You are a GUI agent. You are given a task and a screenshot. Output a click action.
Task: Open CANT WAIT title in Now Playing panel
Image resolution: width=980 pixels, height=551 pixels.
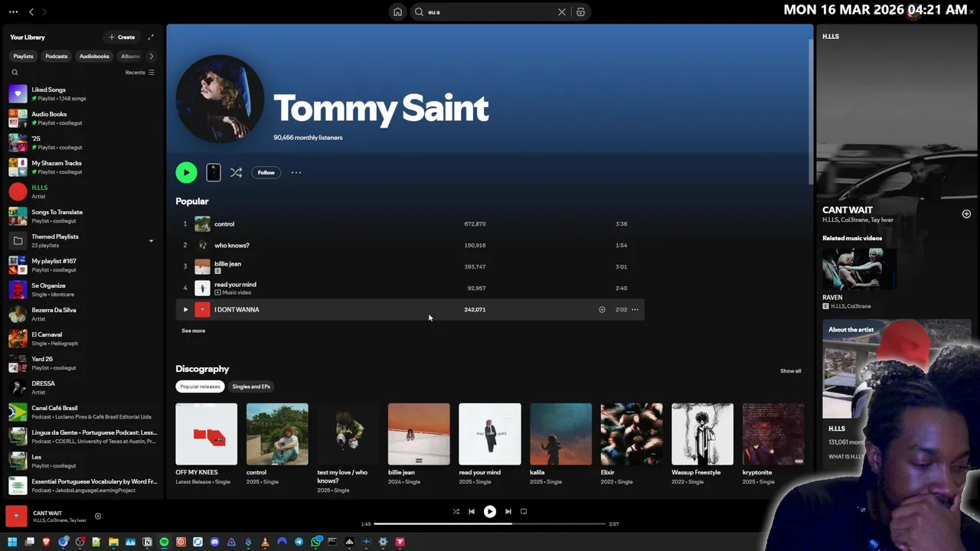[848, 210]
